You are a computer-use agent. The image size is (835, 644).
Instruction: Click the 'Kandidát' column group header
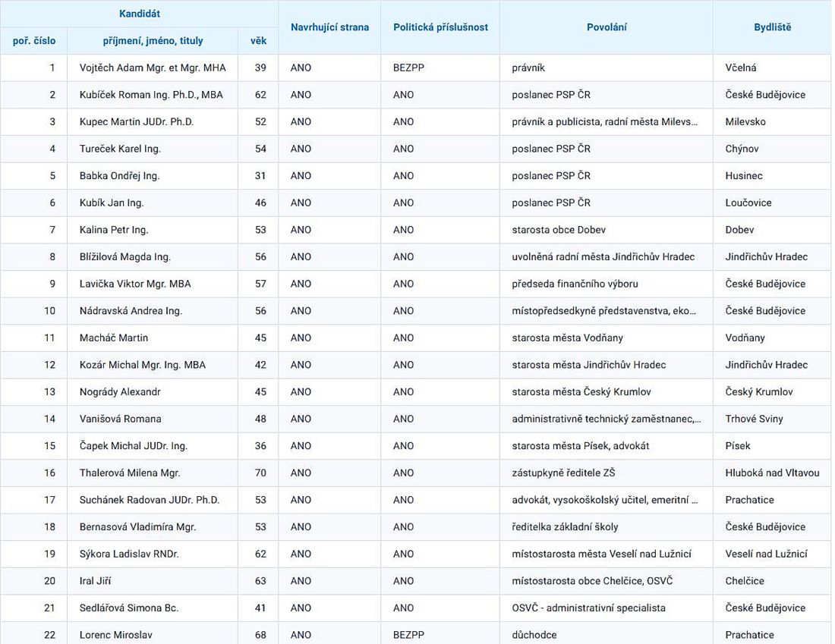[x=139, y=14]
